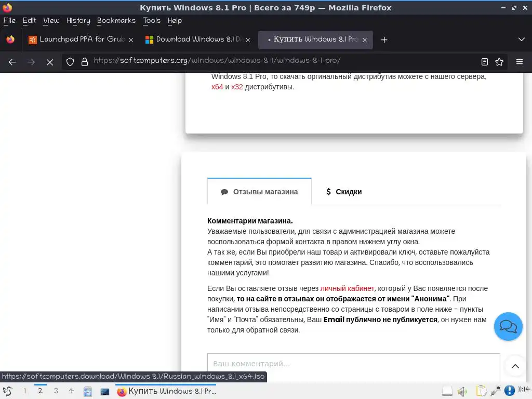
Task: Click the taskbar clock
Action: click(x=524, y=390)
